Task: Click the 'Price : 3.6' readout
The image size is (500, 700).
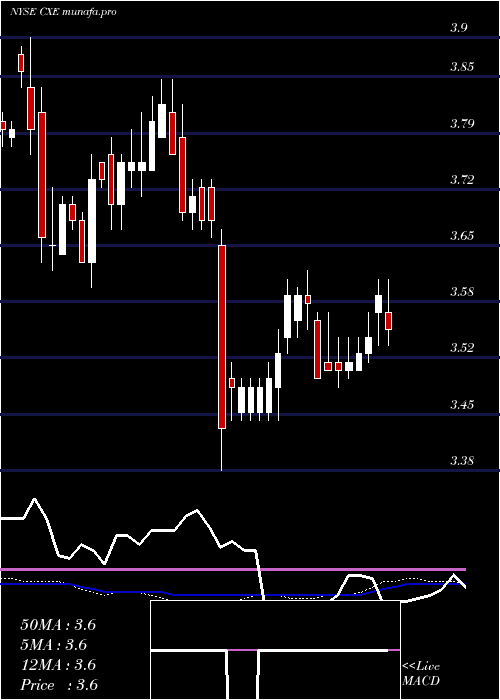Action: [x=59, y=685]
